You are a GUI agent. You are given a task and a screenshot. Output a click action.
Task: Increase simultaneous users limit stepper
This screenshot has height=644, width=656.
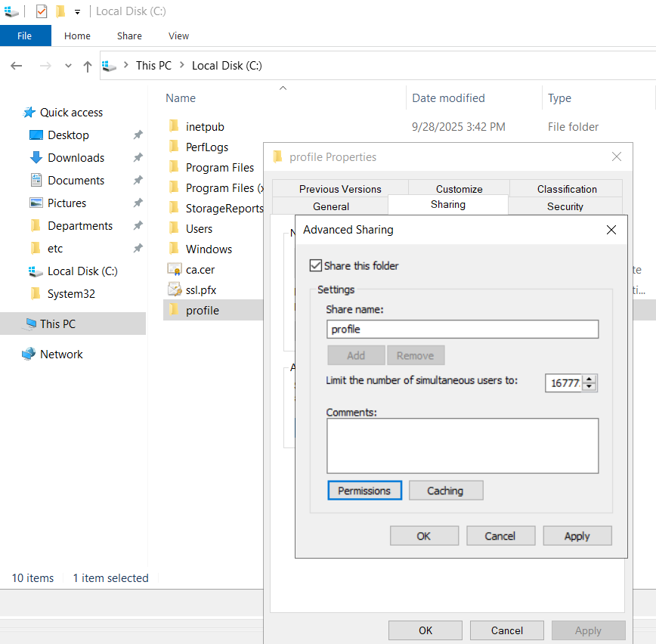point(589,379)
